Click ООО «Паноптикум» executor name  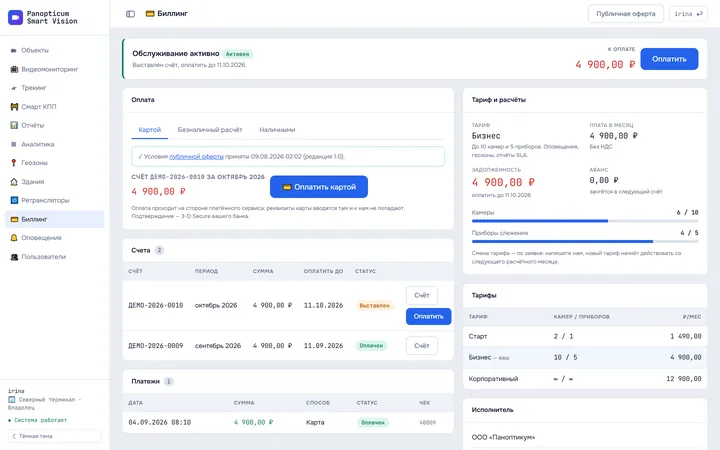503,438
